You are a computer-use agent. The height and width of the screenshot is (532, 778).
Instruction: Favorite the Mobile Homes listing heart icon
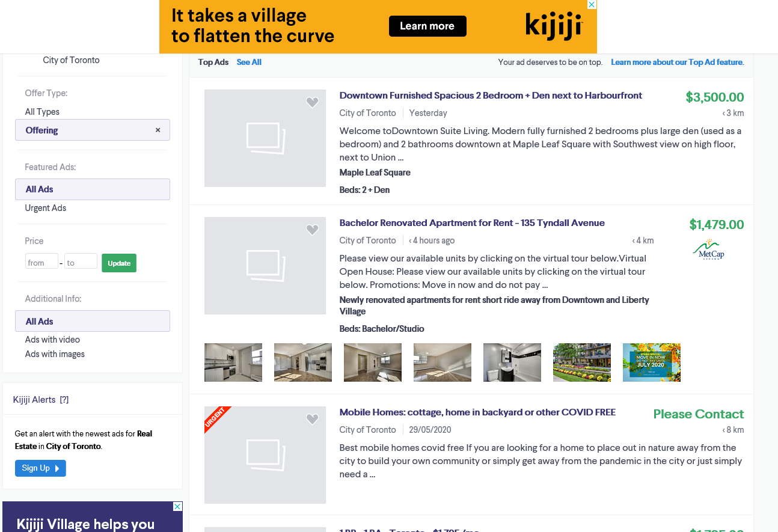click(x=312, y=420)
